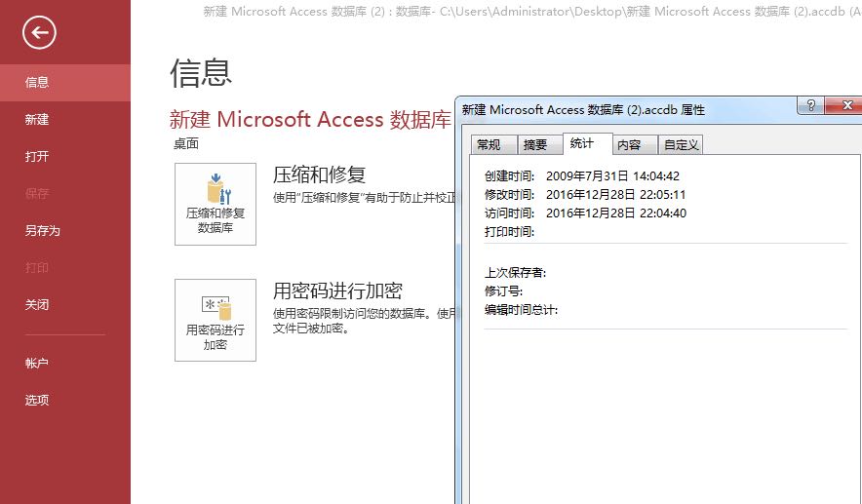Click the properties dialog title bar text

click(x=583, y=110)
